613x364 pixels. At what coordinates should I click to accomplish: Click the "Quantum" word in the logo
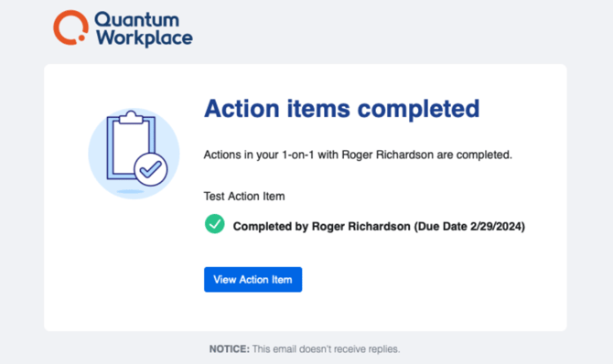point(137,19)
